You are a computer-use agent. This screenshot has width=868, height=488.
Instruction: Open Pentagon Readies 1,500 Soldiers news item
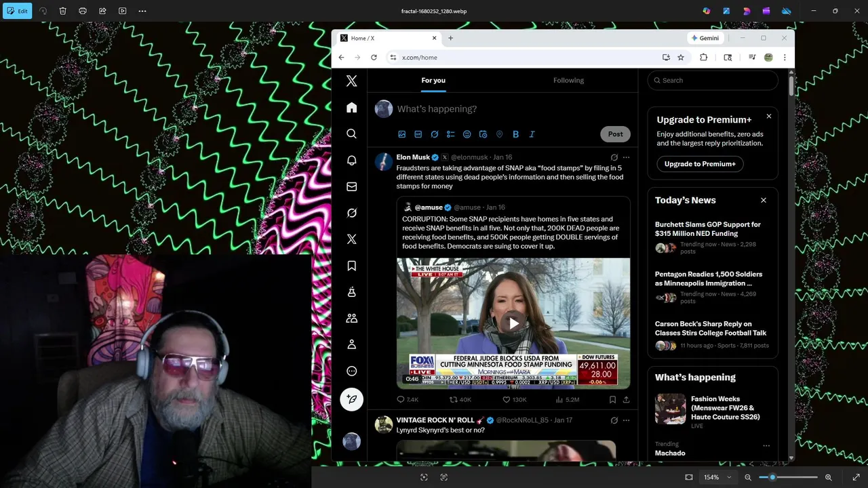tap(713, 288)
